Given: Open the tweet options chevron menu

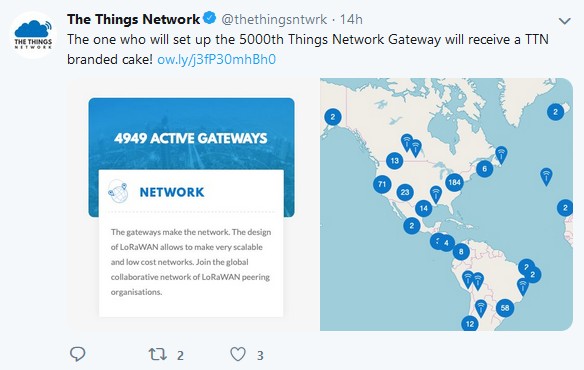Looking at the screenshot, I should click(565, 21).
